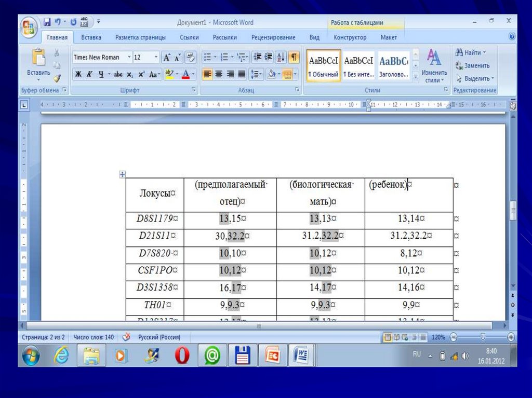Cut selection with scissors icon
This screenshot has height=398, width=532.
[57, 52]
